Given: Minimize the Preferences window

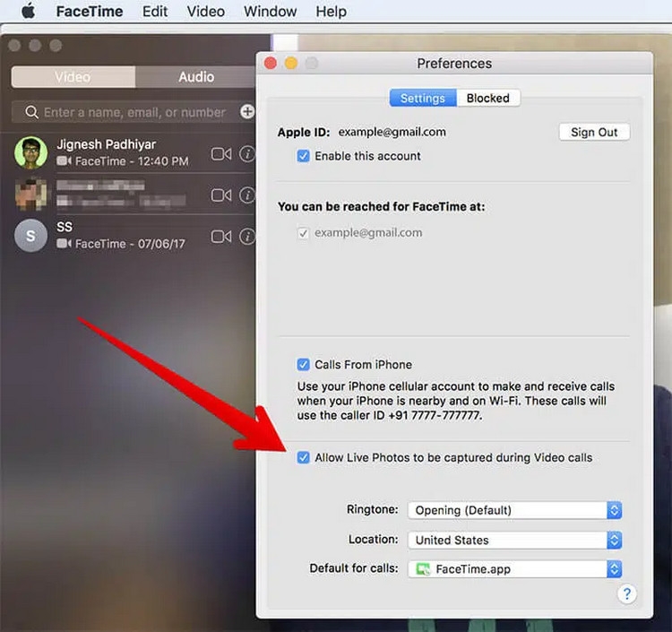Looking at the screenshot, I should click(291, 64).
